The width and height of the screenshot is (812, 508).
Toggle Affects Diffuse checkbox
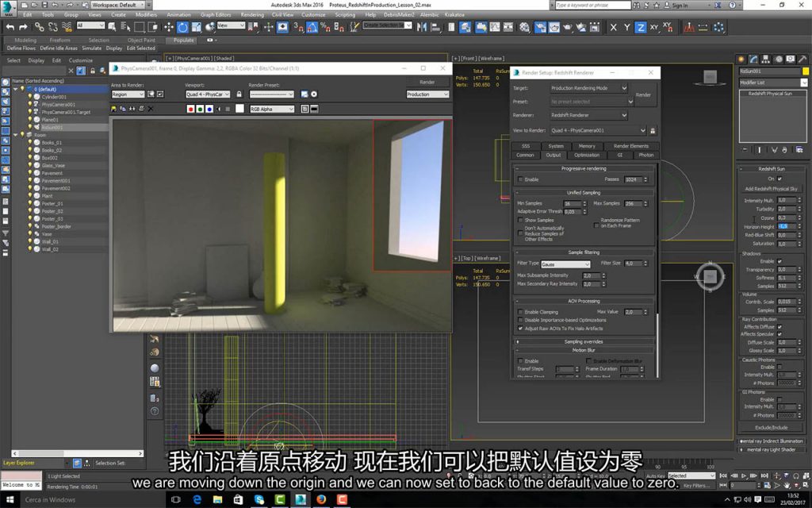click(x=779, y=326)
